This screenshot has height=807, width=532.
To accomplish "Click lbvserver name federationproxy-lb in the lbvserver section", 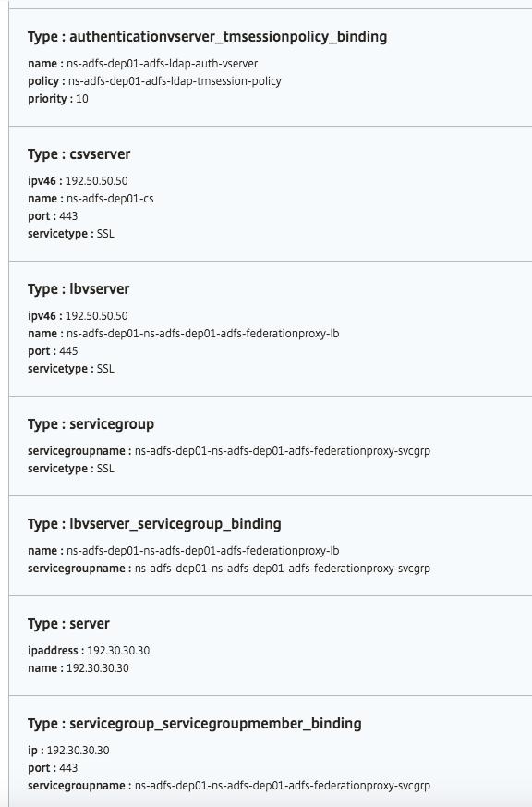I will pos(202,334).
